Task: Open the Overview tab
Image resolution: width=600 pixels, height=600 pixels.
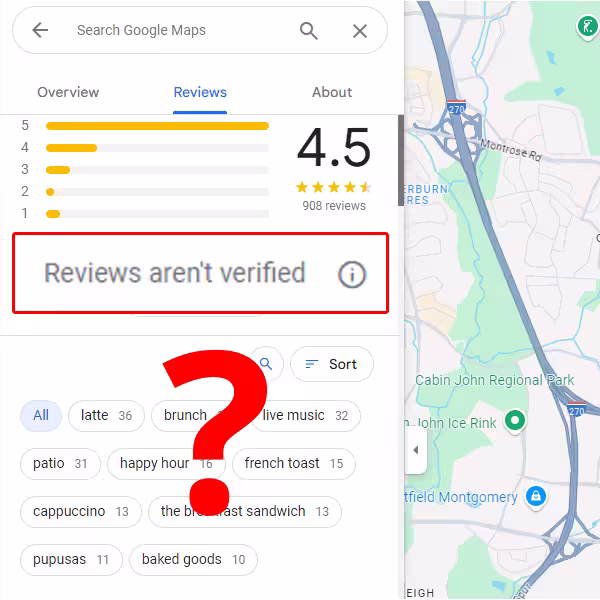Action: pos(68,92)
